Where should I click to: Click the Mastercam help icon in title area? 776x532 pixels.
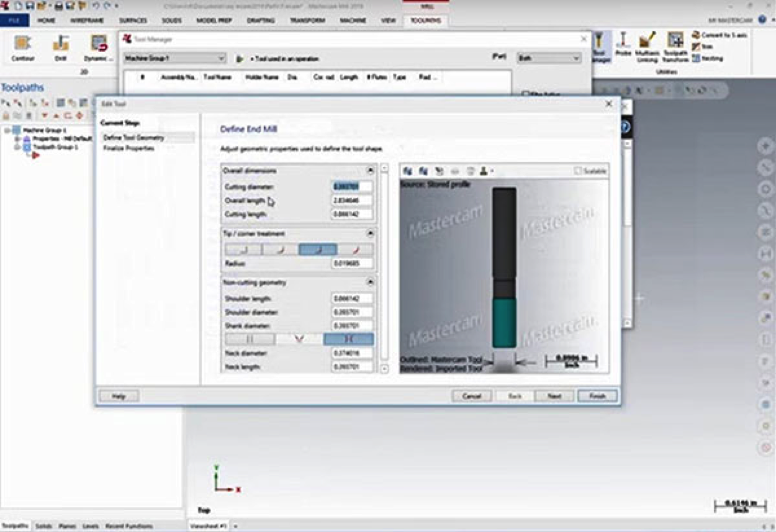[x=762, y=20]
